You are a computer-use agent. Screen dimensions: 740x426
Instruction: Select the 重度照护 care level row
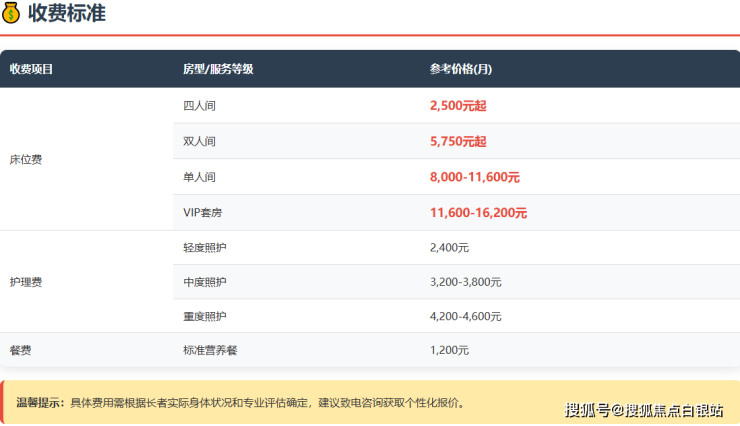pyautogui.click(x=204, y=316)
